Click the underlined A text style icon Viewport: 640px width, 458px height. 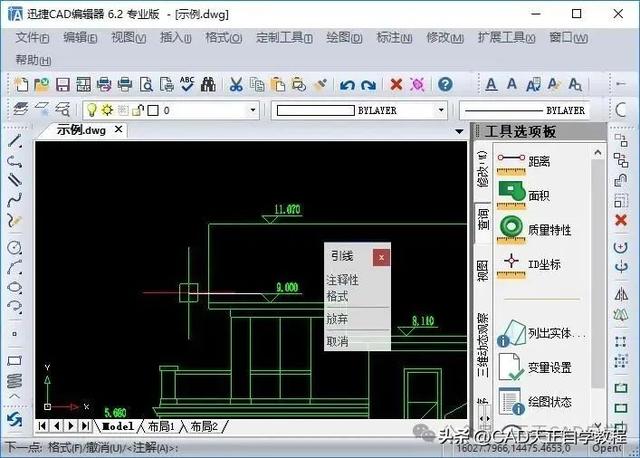click(491, 85)
